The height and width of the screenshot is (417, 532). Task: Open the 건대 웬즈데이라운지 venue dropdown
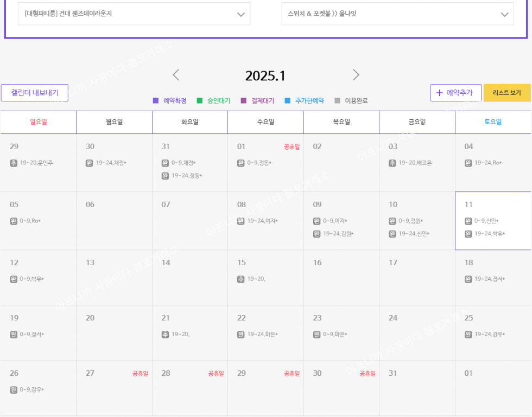click(x=134, y=14)
